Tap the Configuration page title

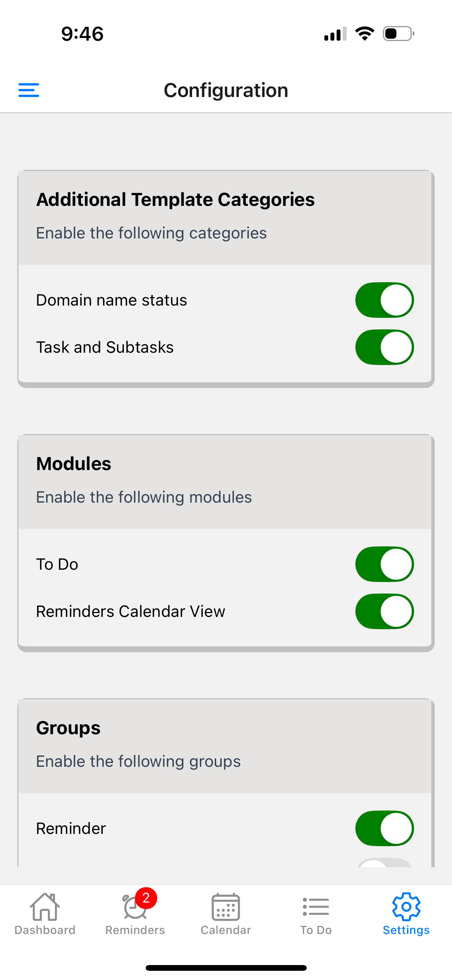point(226,90)
